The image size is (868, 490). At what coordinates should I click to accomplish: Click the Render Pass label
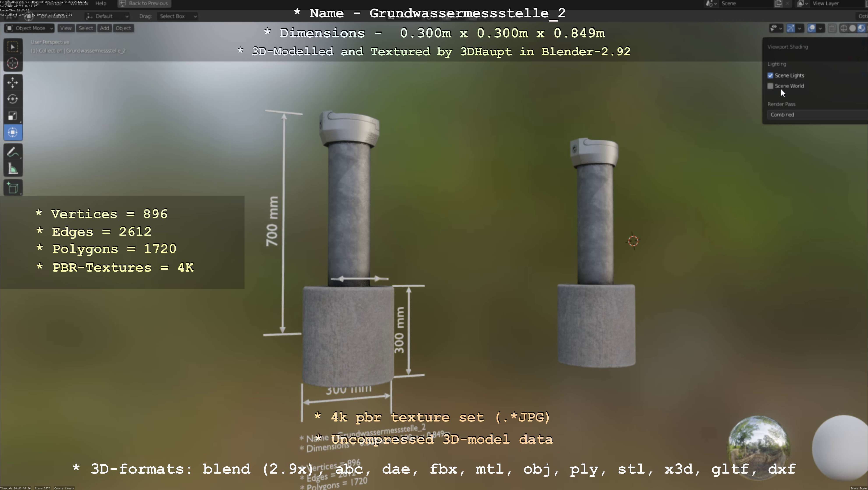tap(781, 104)
